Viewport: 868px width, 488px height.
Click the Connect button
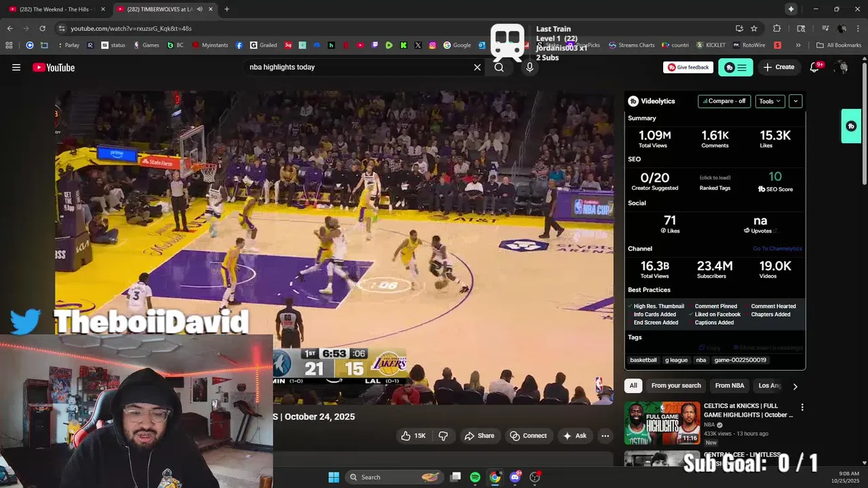[528, 436]
